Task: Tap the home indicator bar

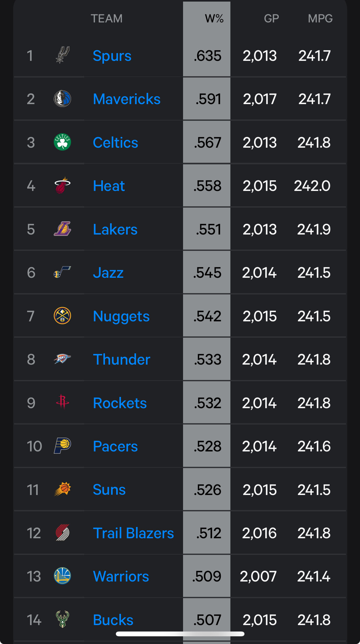Action: pyautogui.click(x=180, y=634)
